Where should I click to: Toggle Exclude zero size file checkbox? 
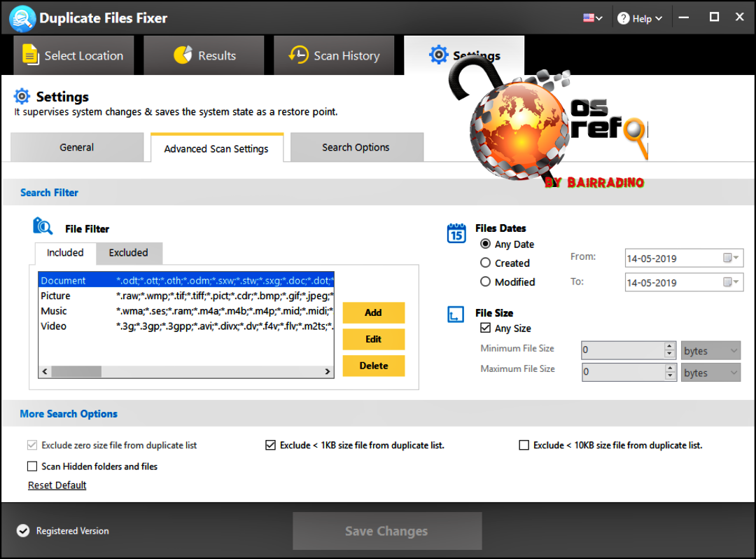point(31,445)
